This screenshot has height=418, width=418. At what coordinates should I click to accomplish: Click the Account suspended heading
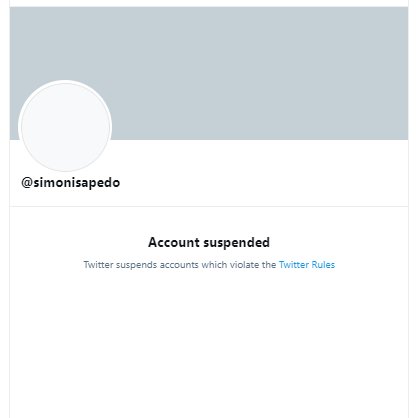(x=209, y=242)
